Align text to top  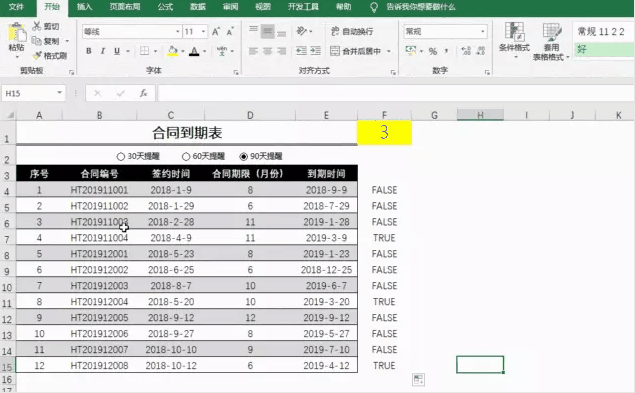tap(254, 31)
